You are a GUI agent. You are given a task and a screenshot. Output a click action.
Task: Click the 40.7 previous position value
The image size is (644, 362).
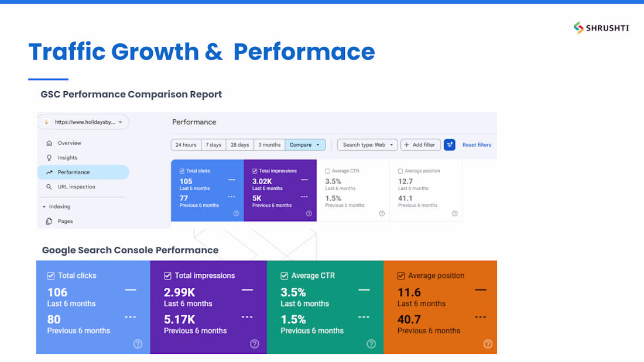point(409,319)
